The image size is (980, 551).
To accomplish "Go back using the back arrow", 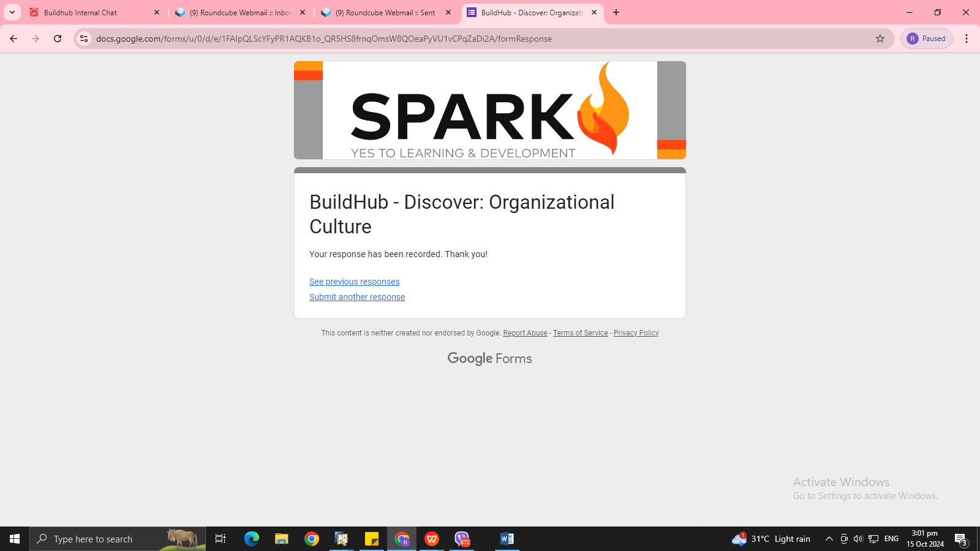I will [x=13, y=39].
